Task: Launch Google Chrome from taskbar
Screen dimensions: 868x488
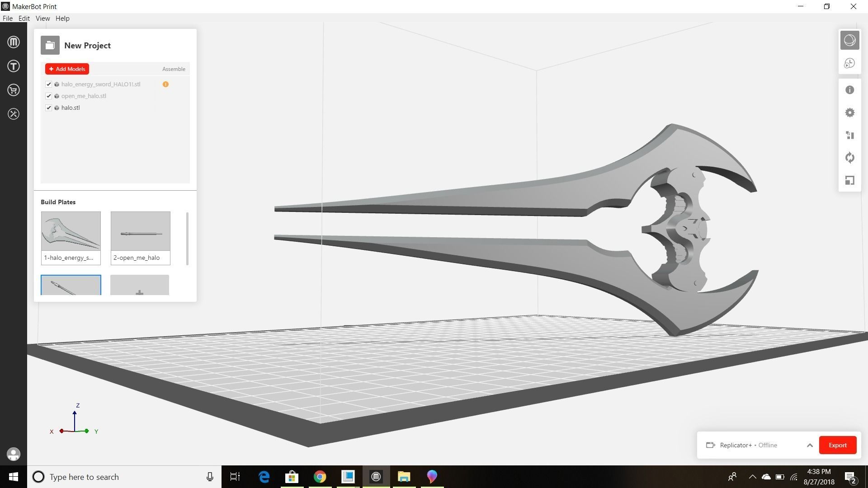Action: (x=320, y=477)
